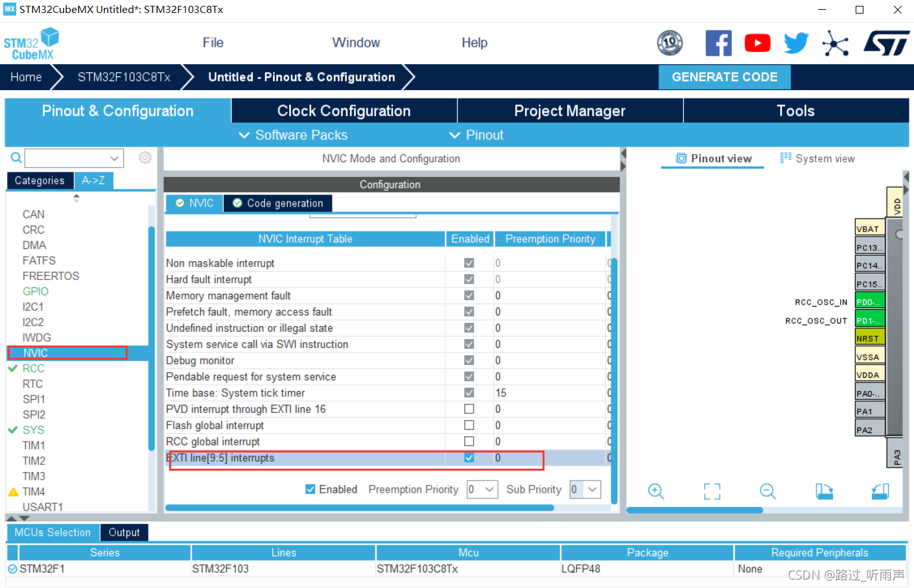The image size is (914, 588).
Task: Open the Help menu
Action: [x=475, y=43]
